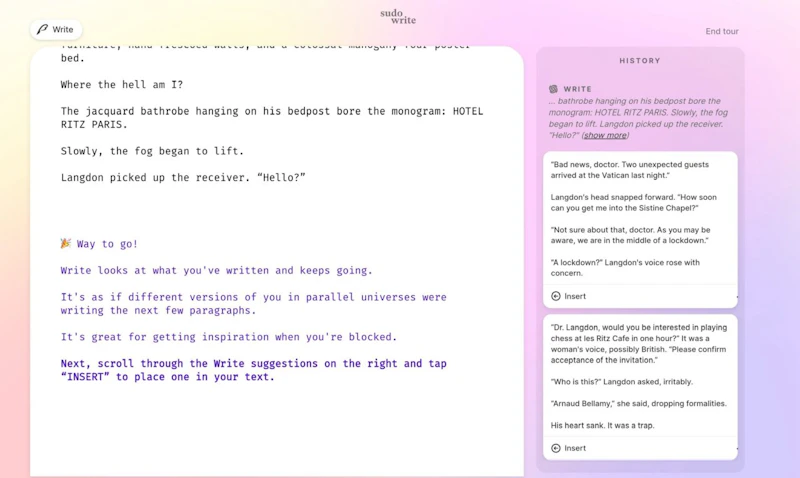800x478 pixels.
Task: Click the sudowrite logo
Action: (x=398, y=17)
